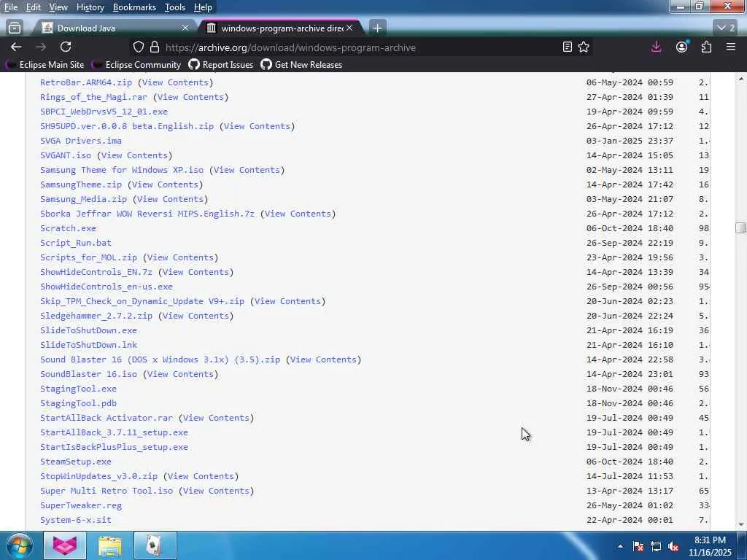Open Eclipse Community bookmark

tap(136, 65)
